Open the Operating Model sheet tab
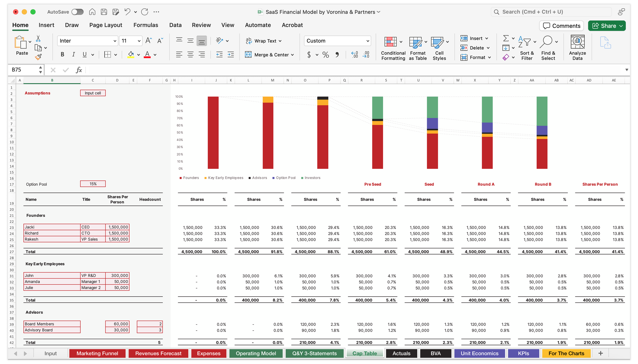638x364 pixels. (256, 353)
